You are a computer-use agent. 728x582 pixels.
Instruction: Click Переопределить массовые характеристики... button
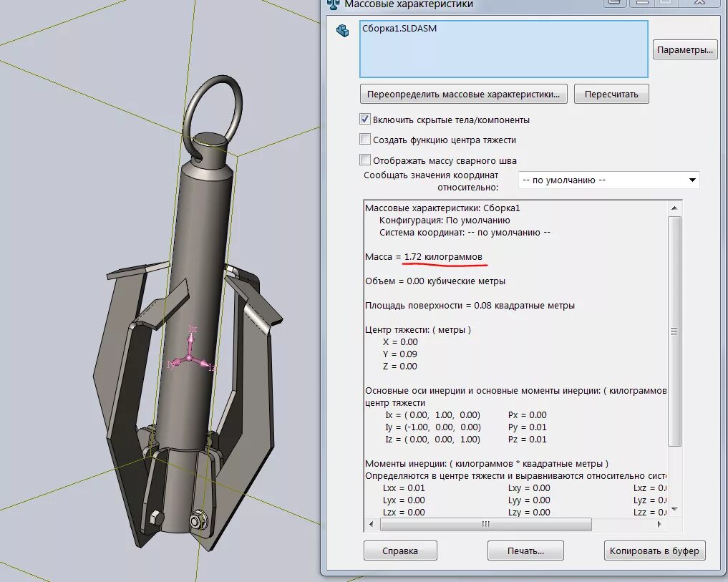(x=463, y=94)
